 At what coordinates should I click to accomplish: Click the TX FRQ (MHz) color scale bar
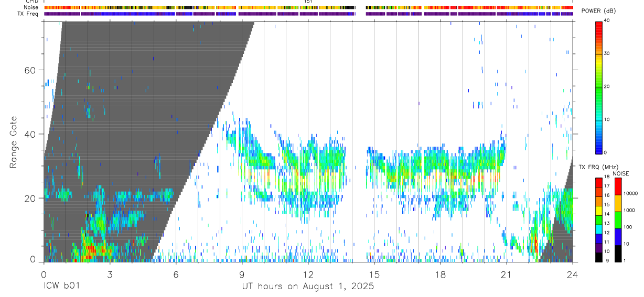pos(598,219)
